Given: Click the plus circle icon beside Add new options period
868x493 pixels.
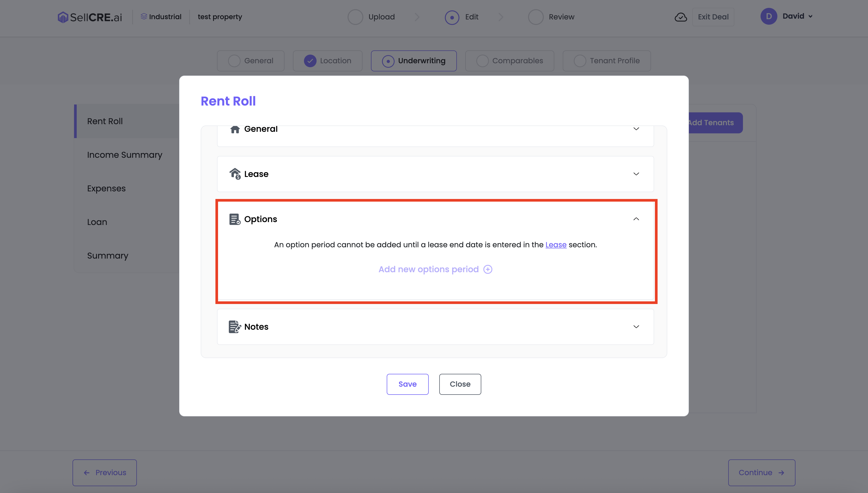Looking at the screenshot, I should pyautogui.click(x=488, y=269).
